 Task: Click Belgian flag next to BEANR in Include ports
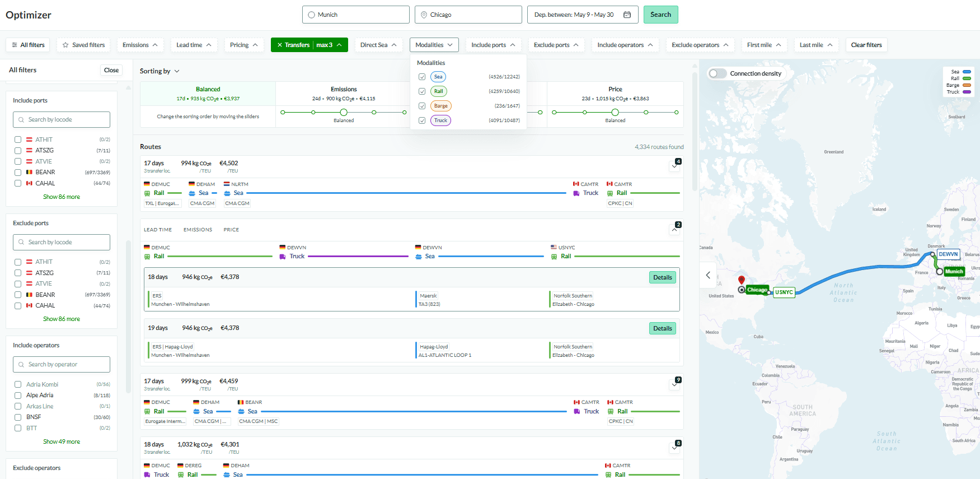(x=29, y=172)
